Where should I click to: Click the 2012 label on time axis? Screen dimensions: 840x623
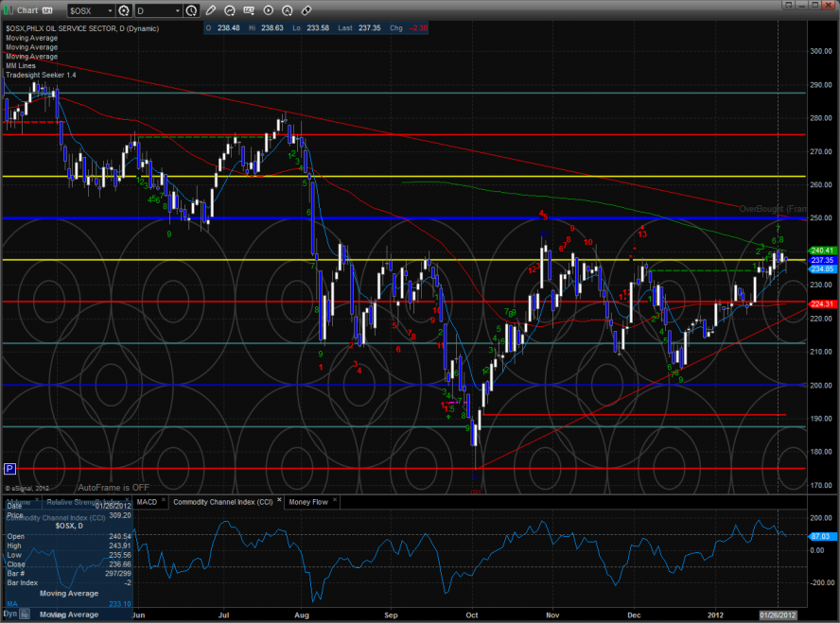coord(715,615)
